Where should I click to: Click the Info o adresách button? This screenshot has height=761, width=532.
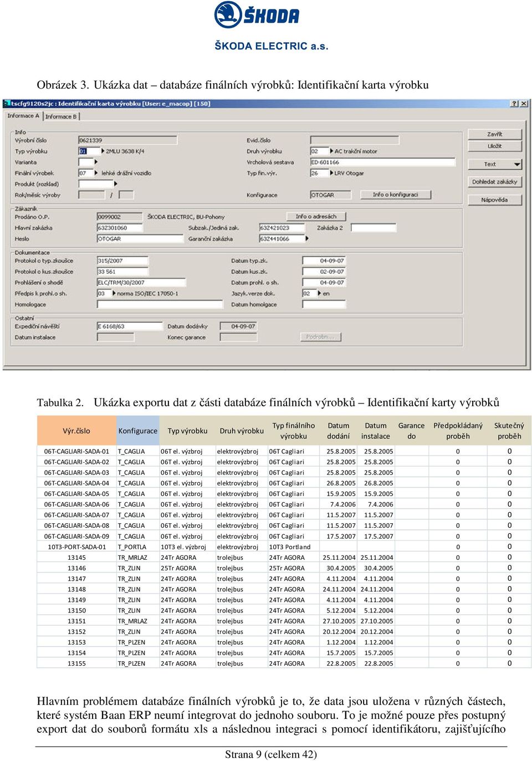click(x=316, y=217)
